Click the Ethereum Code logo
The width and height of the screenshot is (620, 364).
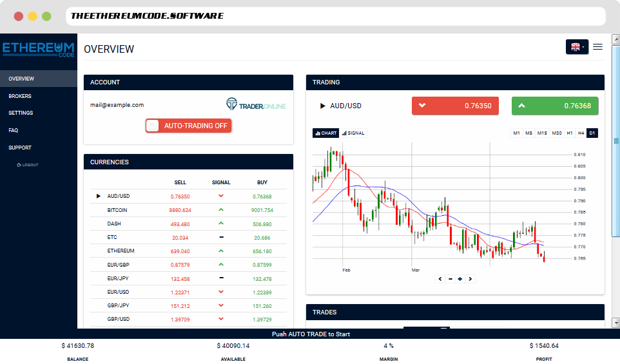point(39,50)
